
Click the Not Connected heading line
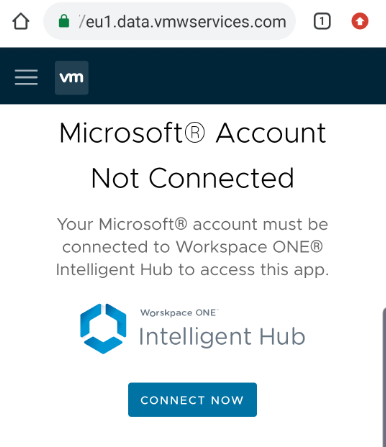pyautogui.click(x=192, y=178)
